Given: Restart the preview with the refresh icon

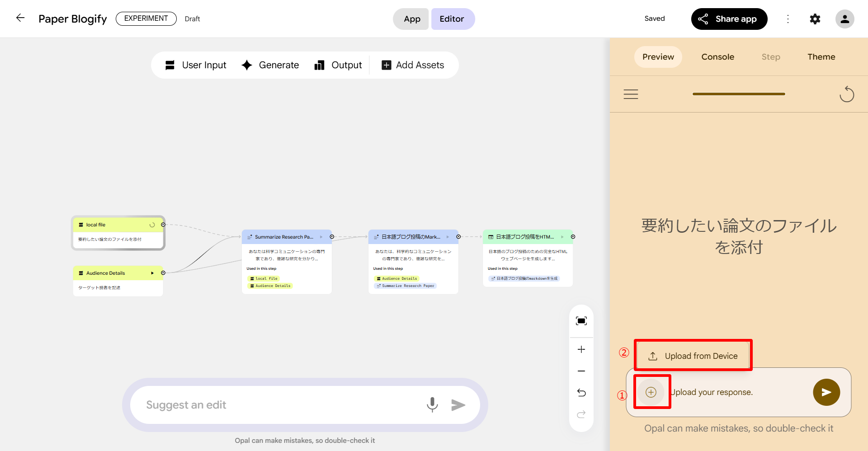Looking at the screenshot, I should click(x=846, y=94).
